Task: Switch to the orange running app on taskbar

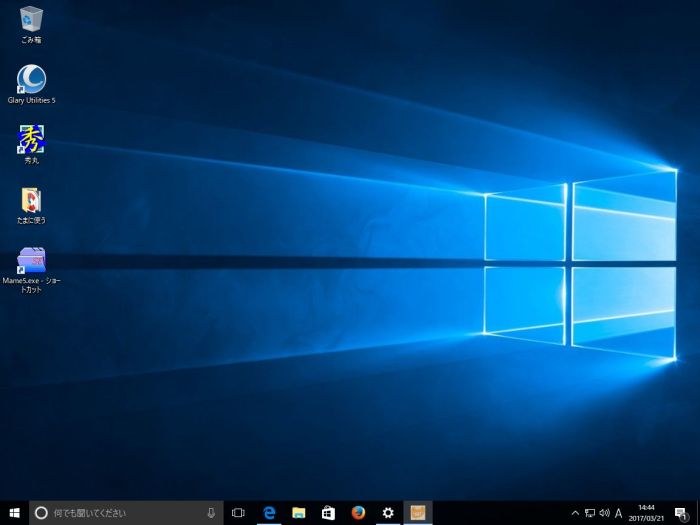Action: (418, 513)
